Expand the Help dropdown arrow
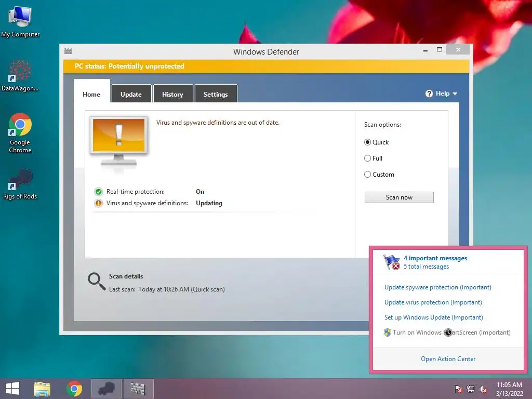Screen dimensions: 532x399 455,94
